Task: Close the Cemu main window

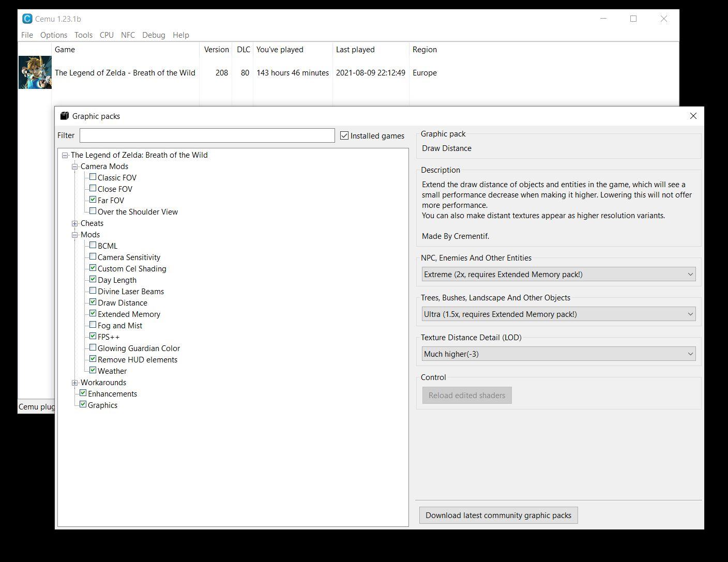Action: click(x=664, y=19)
